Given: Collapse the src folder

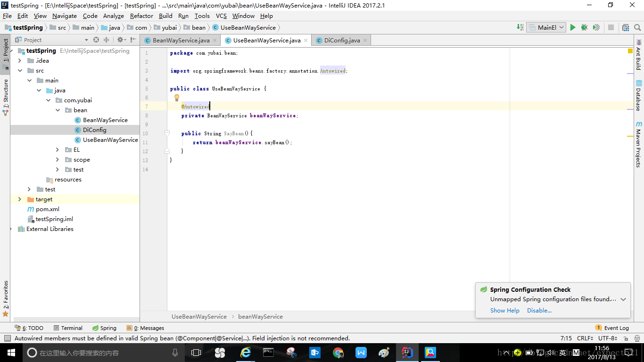Looking at the screenshot, I should (x=19, y=70).
